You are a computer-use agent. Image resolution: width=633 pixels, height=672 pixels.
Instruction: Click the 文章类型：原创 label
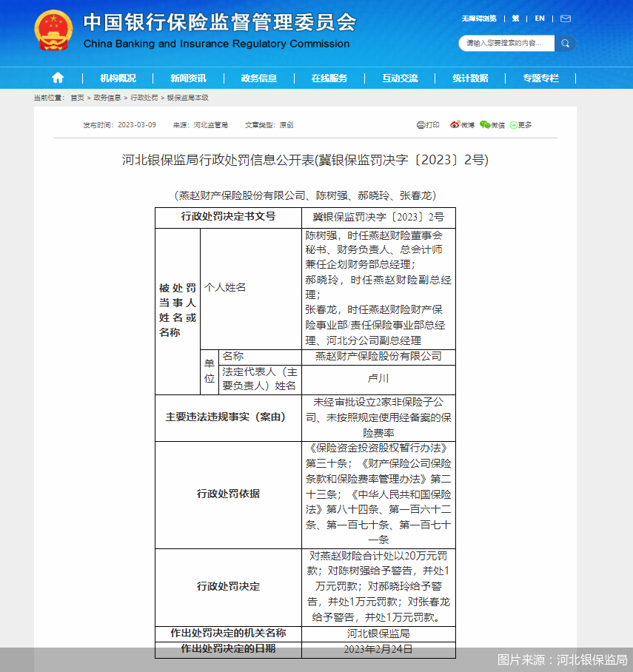[x=269, y=125]
